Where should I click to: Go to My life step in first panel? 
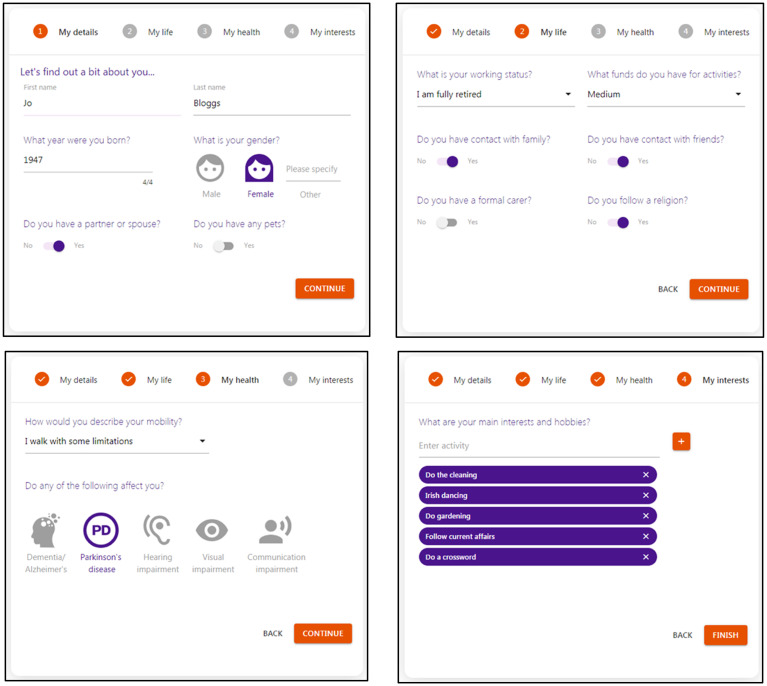pos(148,32)
